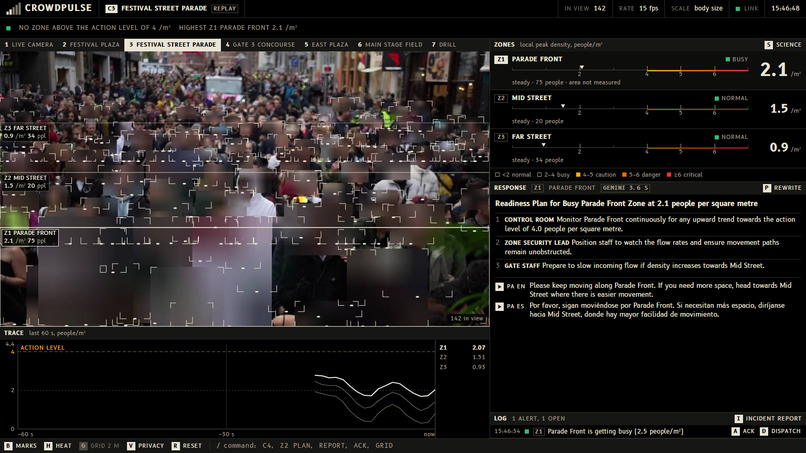Click the IN VIEW 142 counter
This screenshot has height=453, width=806.
pos(585,9)
